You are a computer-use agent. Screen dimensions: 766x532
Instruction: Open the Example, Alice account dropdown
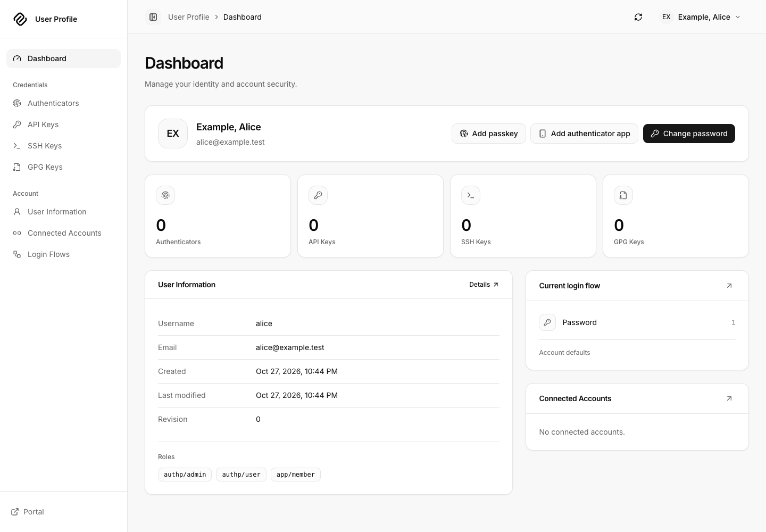tap(701, 17)
